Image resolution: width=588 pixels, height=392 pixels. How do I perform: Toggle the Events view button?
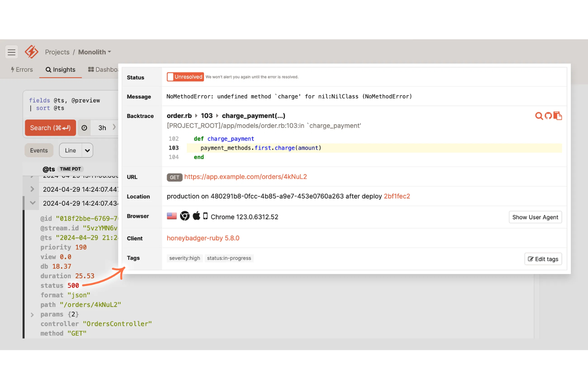(39, 151)
